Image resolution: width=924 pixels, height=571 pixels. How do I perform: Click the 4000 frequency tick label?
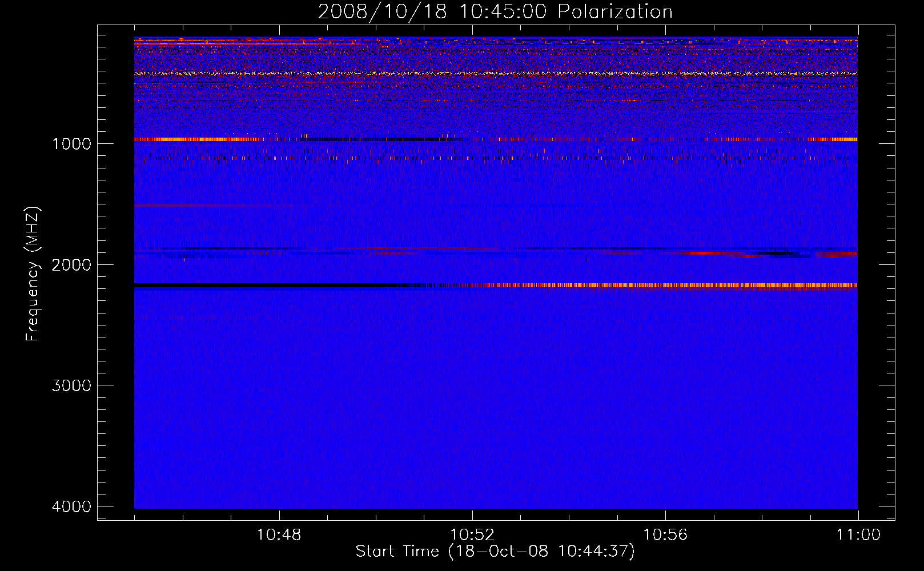point(71,506)
